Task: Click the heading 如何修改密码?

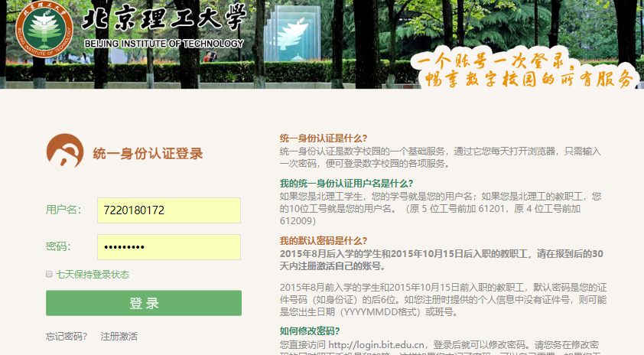Action: (x=310, y=331)
